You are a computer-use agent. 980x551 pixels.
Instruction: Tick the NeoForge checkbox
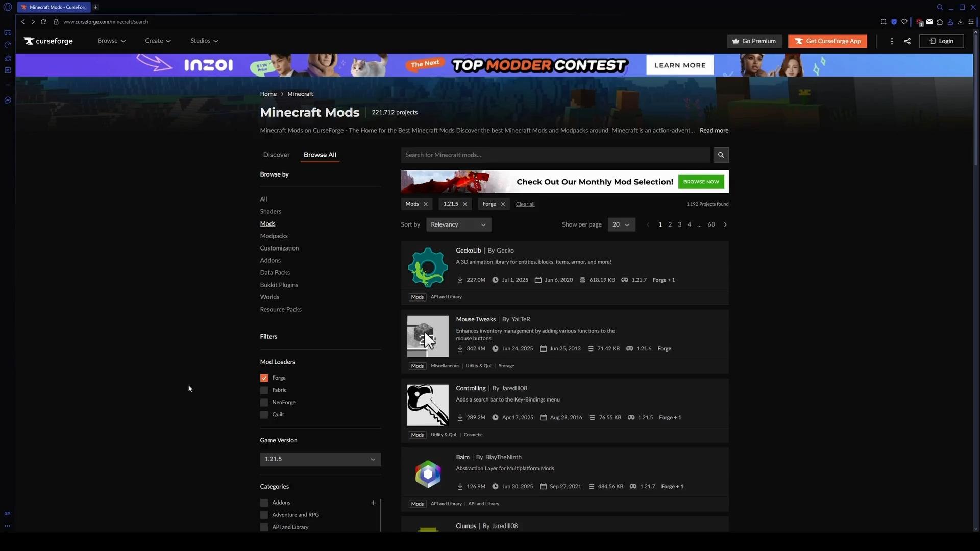point(264,403)
